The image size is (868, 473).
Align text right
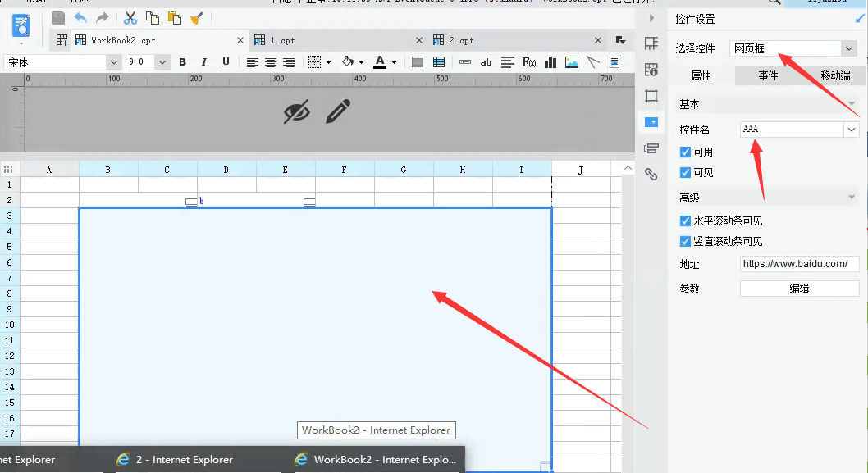click(289, 62)
